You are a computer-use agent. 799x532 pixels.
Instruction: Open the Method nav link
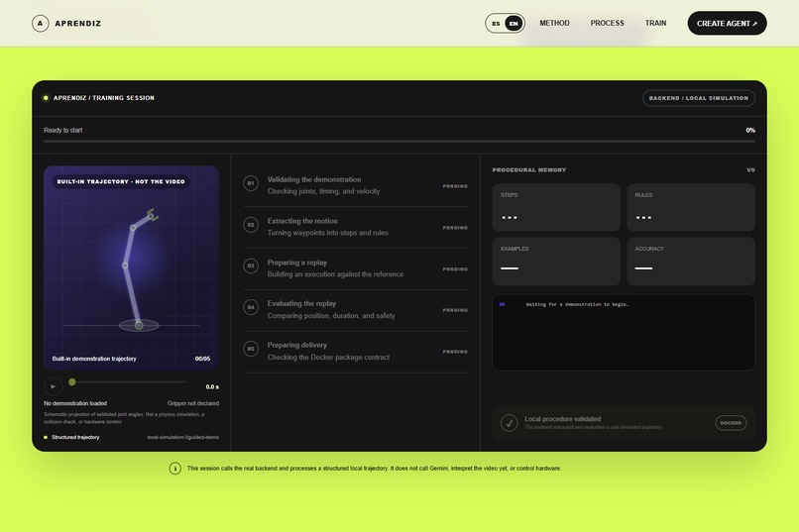click(554, 23)
